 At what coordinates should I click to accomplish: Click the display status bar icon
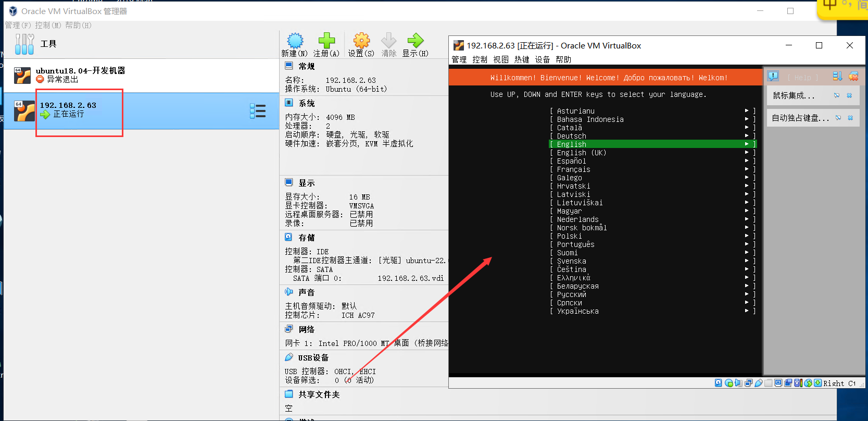coord(778,383)
